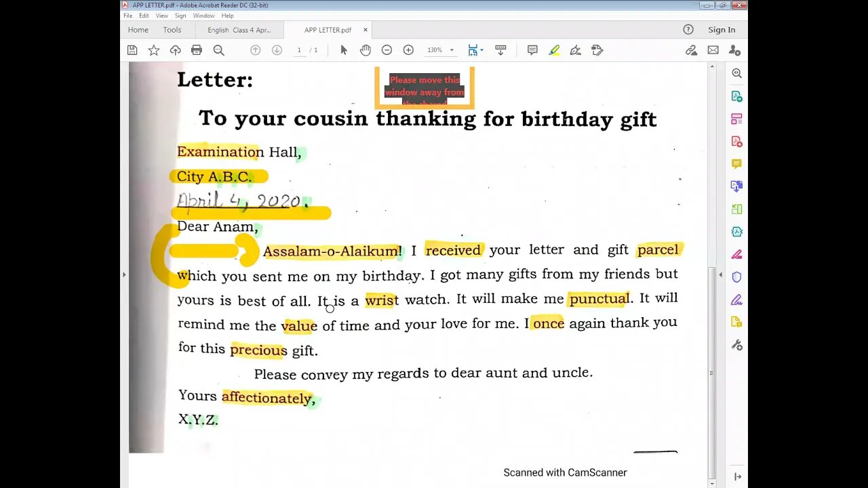Open right-pane search magnifier tool
The height and width of the screenshot is (488, 868).
[x=737, y=73]
